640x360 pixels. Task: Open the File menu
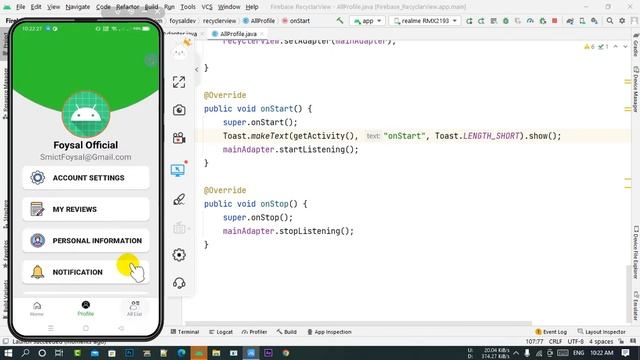click(x=20, y=7)
